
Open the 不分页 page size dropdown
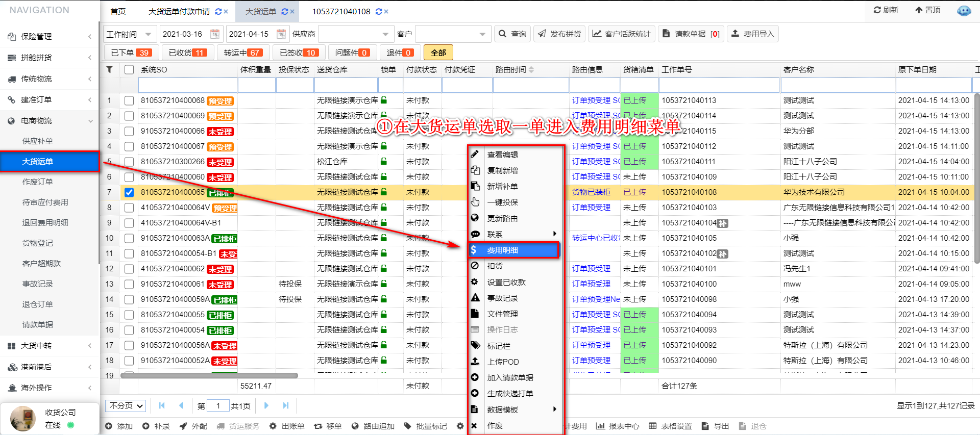tap(126, 405)
